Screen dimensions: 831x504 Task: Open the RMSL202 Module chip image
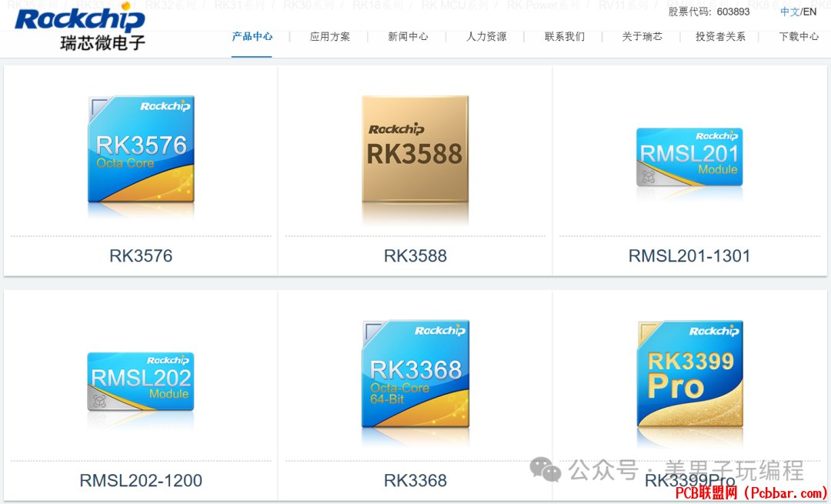141,381
